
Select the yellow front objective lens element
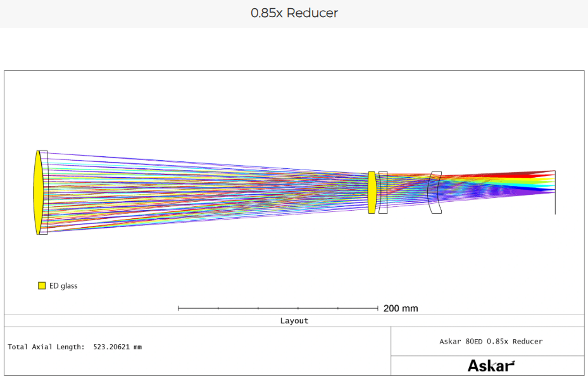tap(38, 192)
